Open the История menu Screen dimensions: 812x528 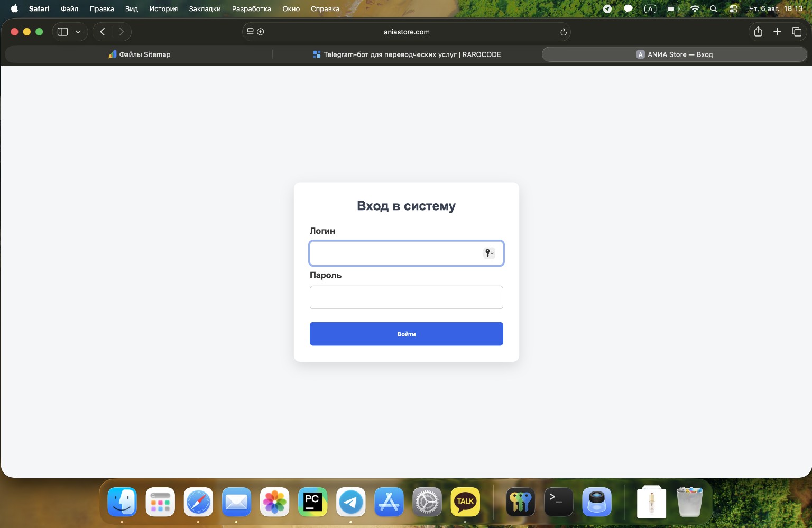click(x=163, y=8)
